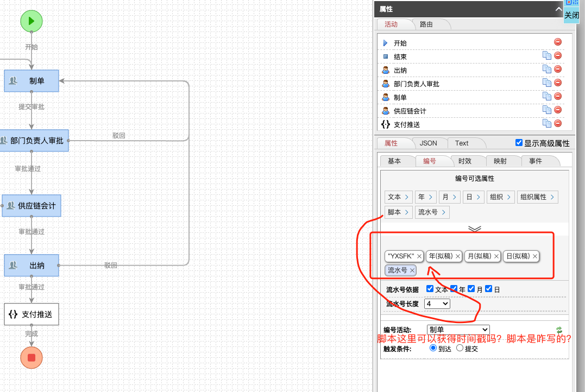Toggle 日 checkbox in 流水号依据
This screenshot has width=585, height=392.
pos(488,289)
